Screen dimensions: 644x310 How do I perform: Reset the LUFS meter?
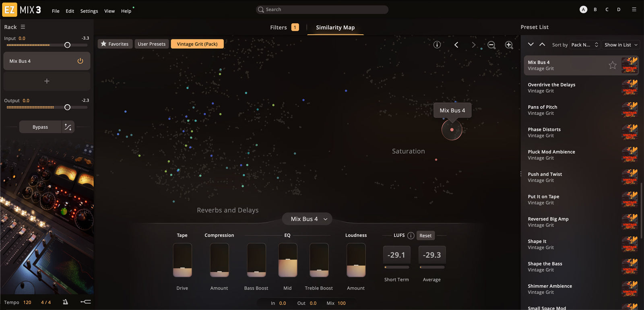tap(425, 236)
